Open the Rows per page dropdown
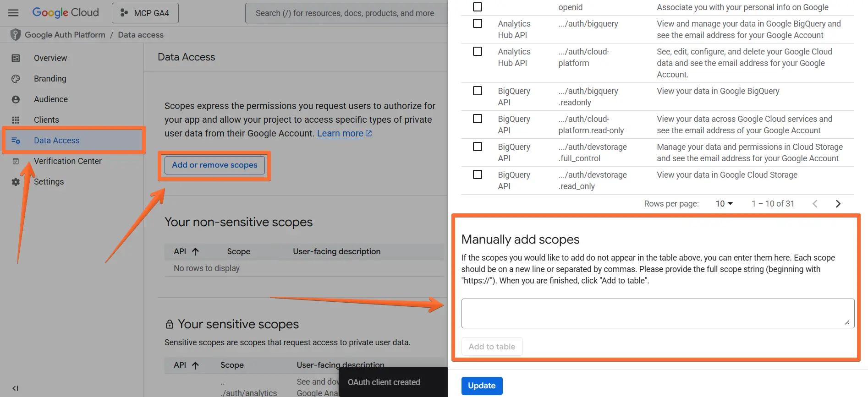868x397 pixels. point(724,203)
